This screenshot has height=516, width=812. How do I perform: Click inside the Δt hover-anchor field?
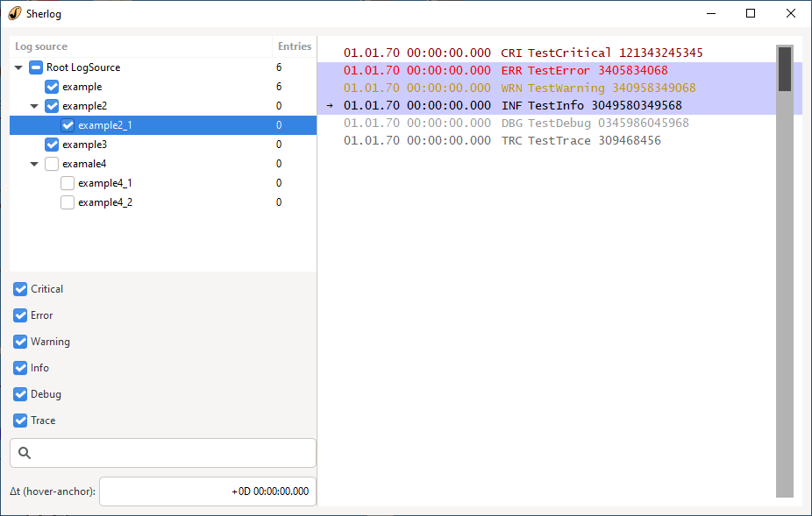pos(207,491)
